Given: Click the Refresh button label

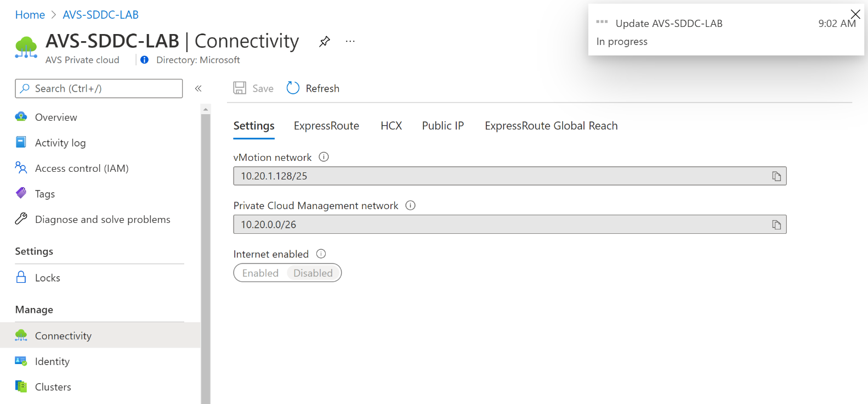Looking at the screenshot, I should pos(322,88).
